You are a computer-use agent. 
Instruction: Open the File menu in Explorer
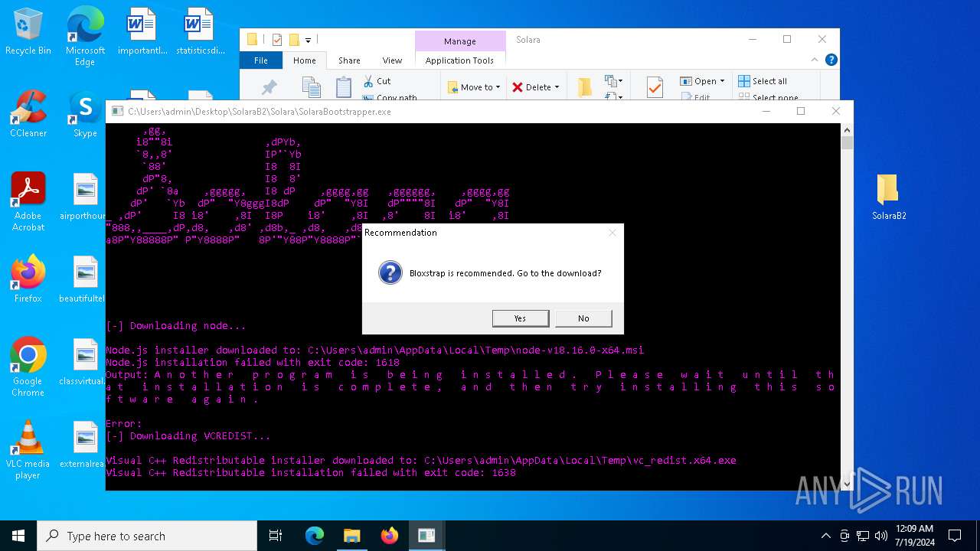(x=261, y=60)
